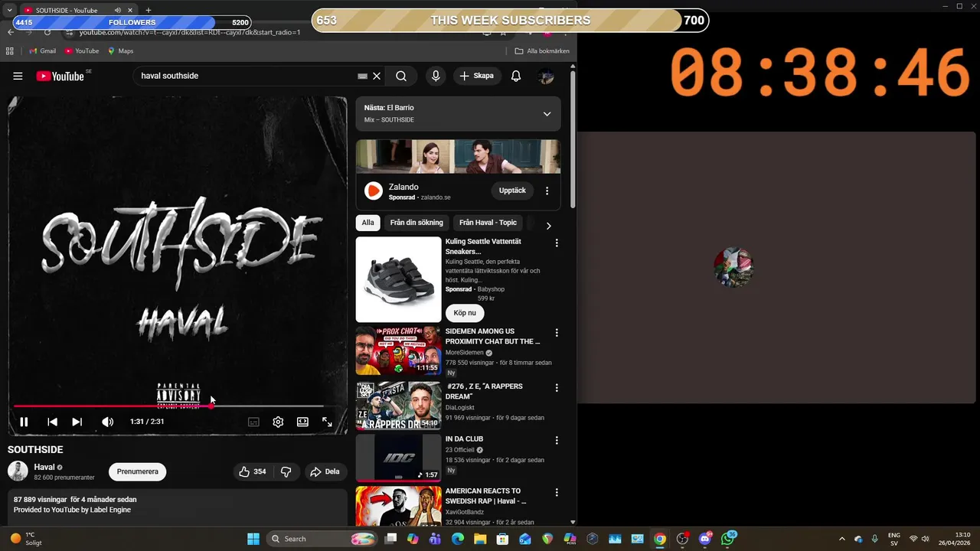Start voice search with the microphone icon
Image resolution: width=980 pixels, height=551 pixels.
436,76
